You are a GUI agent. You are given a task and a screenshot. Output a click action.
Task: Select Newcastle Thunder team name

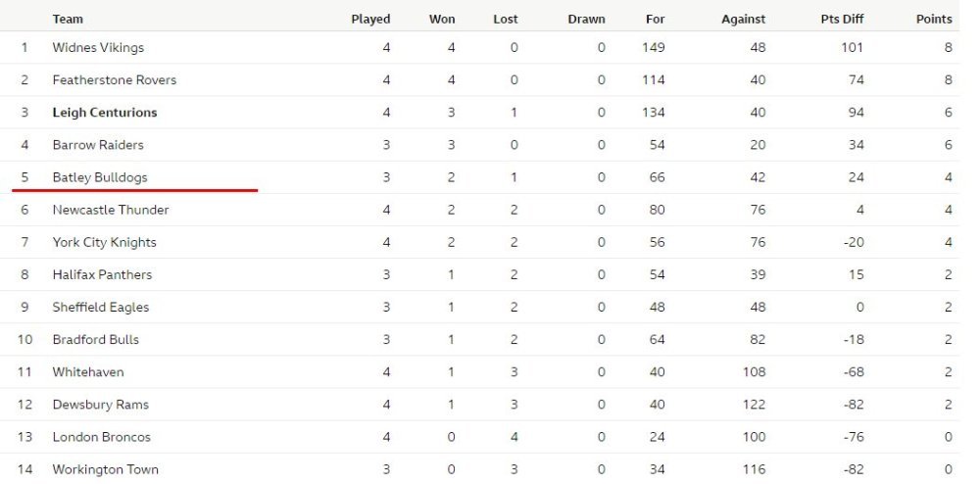click(111, 210)
